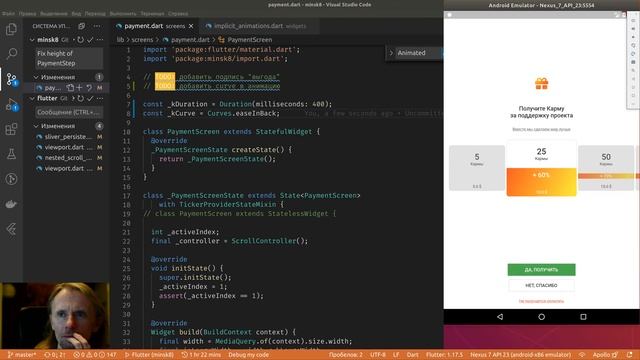This screenshot has width=640, height=360.
Task: Open the Docker whale view
Action: pos(11,204)
